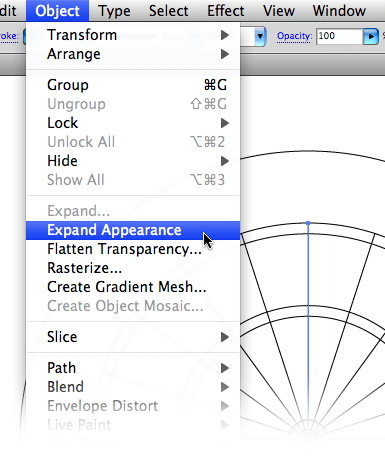The image size is (385, 467).
Task: Open the View menu
Action: (x=279, y=11)
